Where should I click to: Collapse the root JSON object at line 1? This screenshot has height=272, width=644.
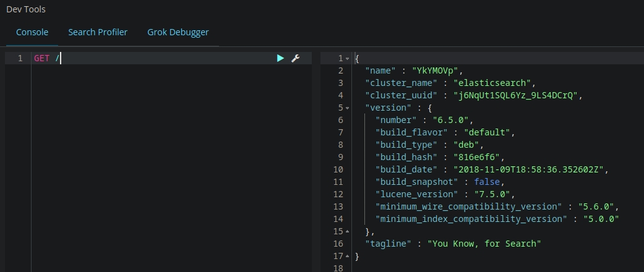pyautogui.click(x=347, y=59)
